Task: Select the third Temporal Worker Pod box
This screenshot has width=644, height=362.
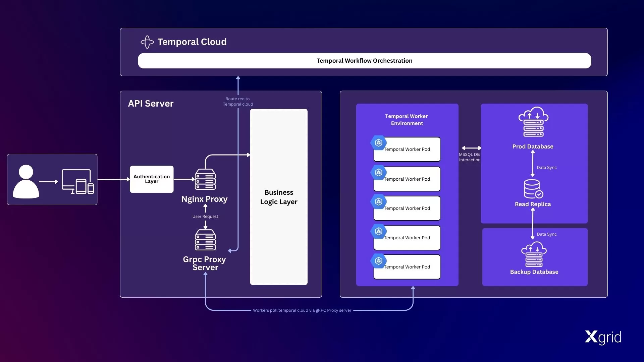Action: click(407, 208)
